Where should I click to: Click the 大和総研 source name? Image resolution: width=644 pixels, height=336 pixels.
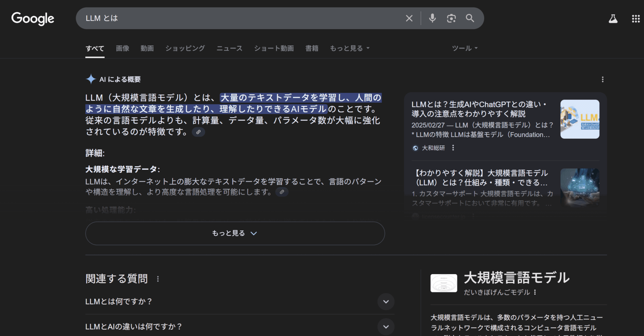pyautogui.click(x=433, y=148)
